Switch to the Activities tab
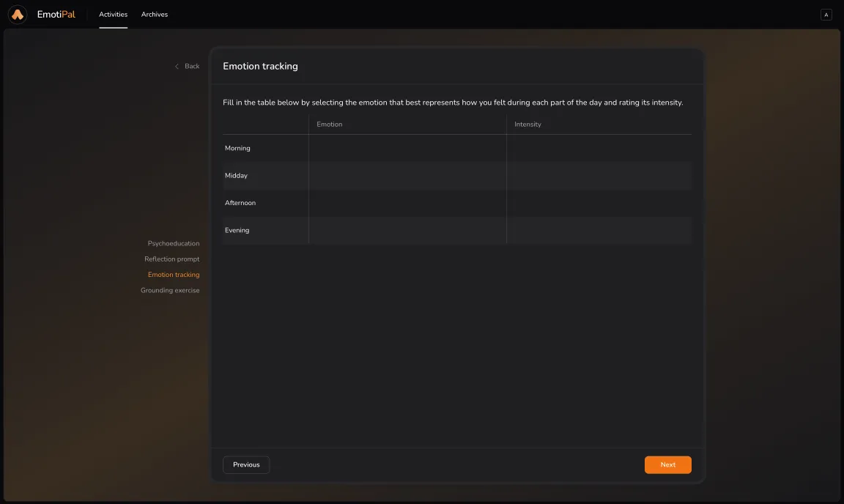This screenshot has height=504, width=844. (113, 14)
